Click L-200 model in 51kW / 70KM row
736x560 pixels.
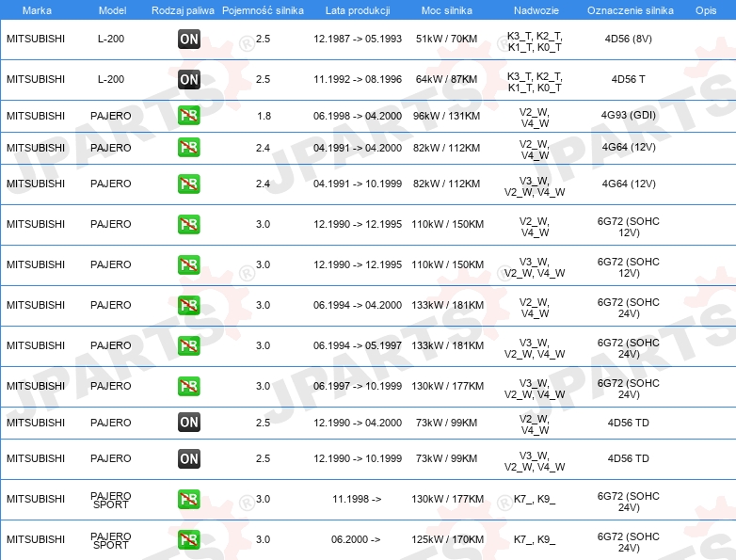(111, 39)
